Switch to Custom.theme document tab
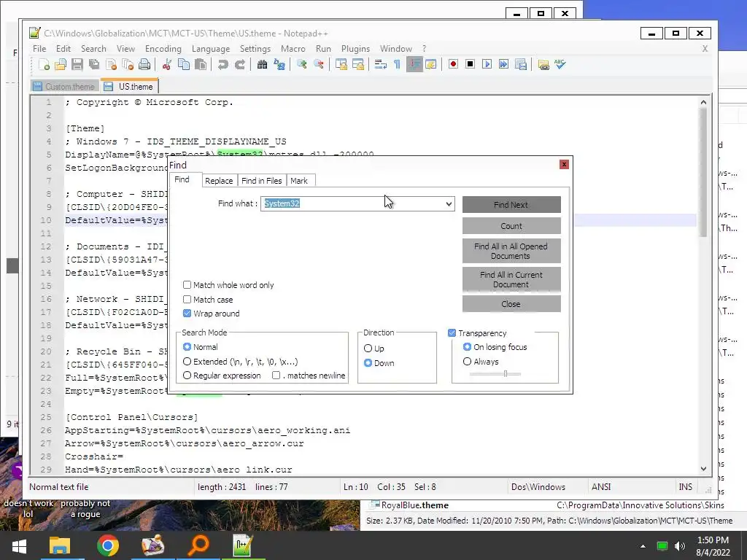 (x=65, y=87)
